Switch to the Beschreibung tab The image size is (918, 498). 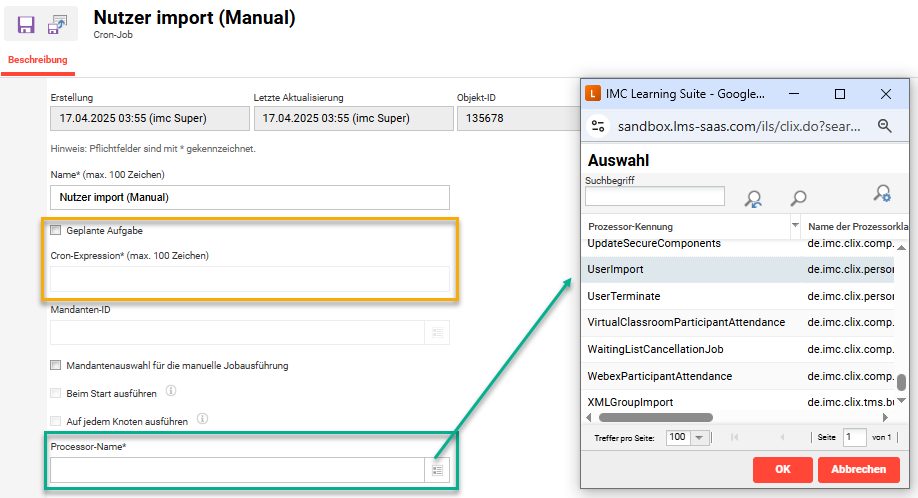(38, 60)
